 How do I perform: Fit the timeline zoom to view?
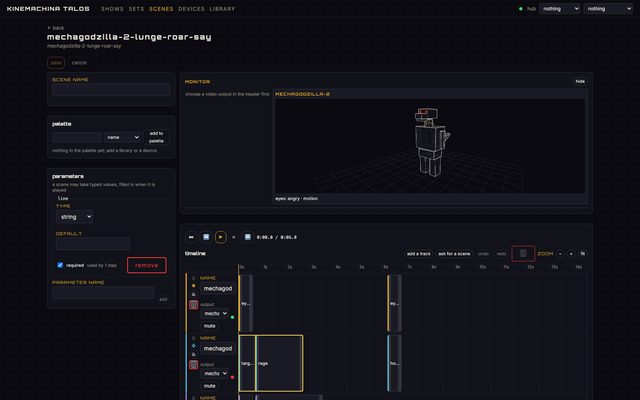582,254
